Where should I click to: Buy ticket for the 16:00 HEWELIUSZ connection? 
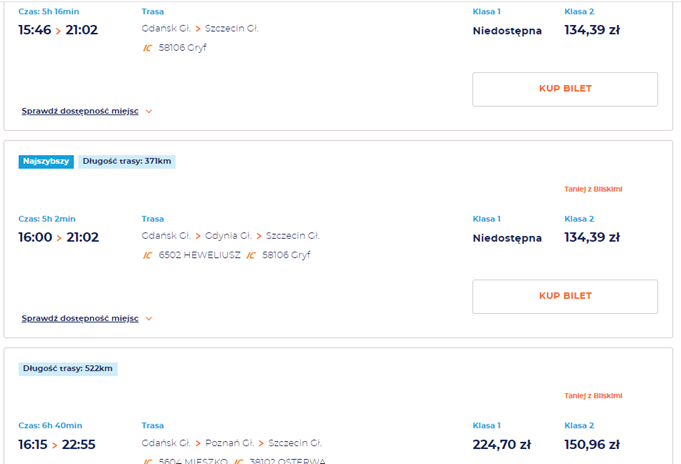click(565, 296)
